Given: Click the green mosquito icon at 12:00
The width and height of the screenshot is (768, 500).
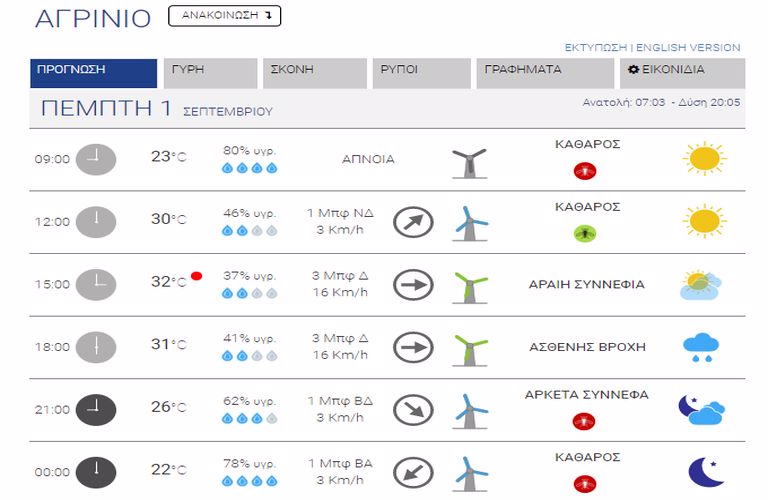Looking at the screenshot, I should coord(585,234).
